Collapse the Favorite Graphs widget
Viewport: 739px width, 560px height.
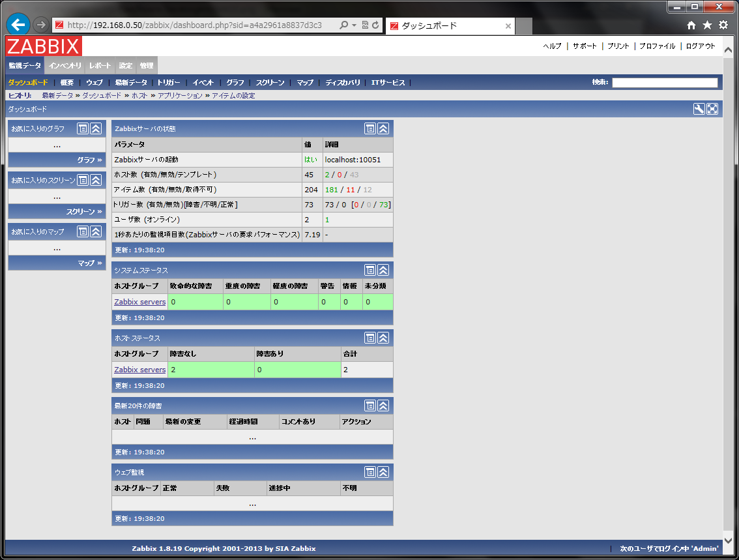(x=96, y=128)
